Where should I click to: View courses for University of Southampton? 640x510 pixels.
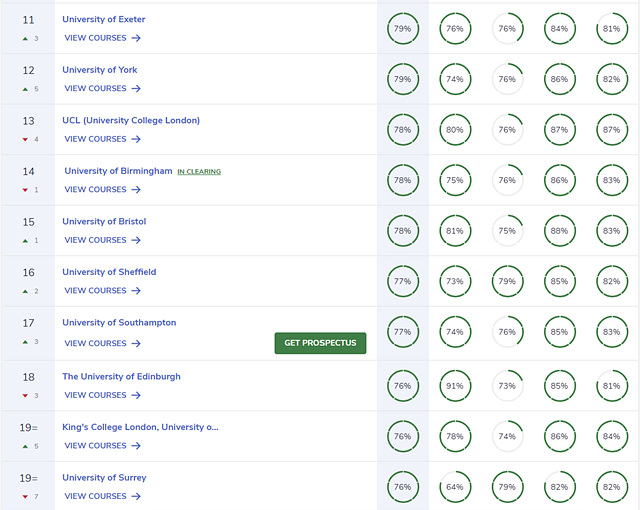[x=96, y=343]
